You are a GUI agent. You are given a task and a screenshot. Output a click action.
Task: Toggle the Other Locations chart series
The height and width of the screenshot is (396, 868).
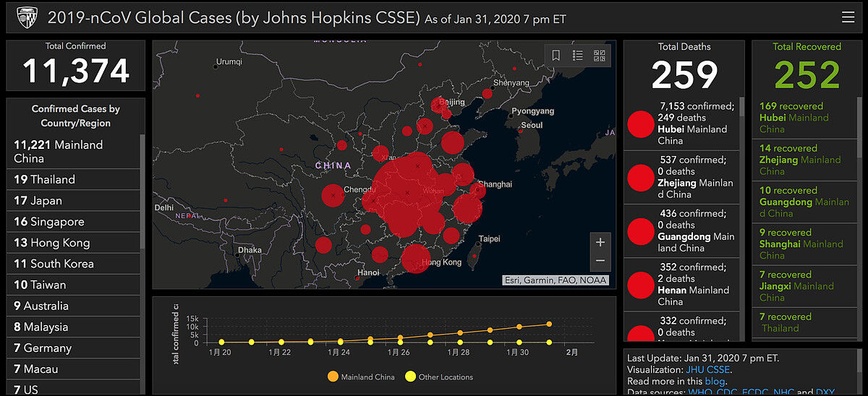tap(440, 376)
